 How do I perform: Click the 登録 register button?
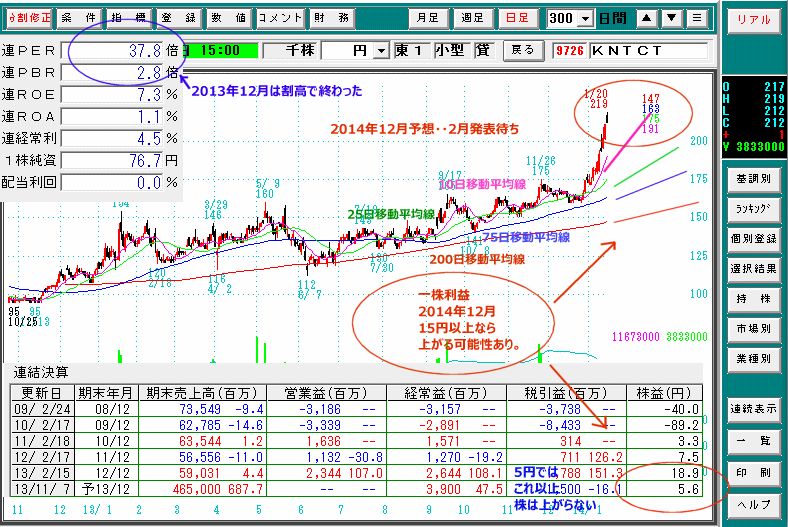click(179, 19)
